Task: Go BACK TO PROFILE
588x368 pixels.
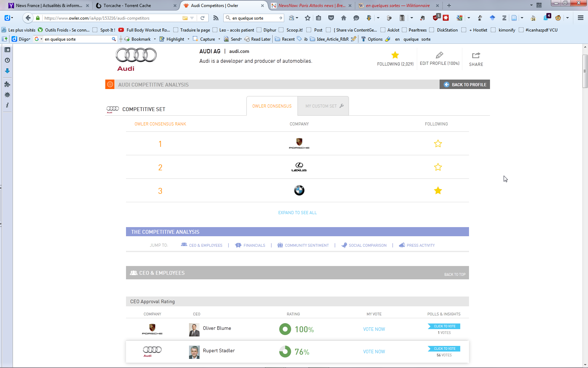Action: click(465, 84)
